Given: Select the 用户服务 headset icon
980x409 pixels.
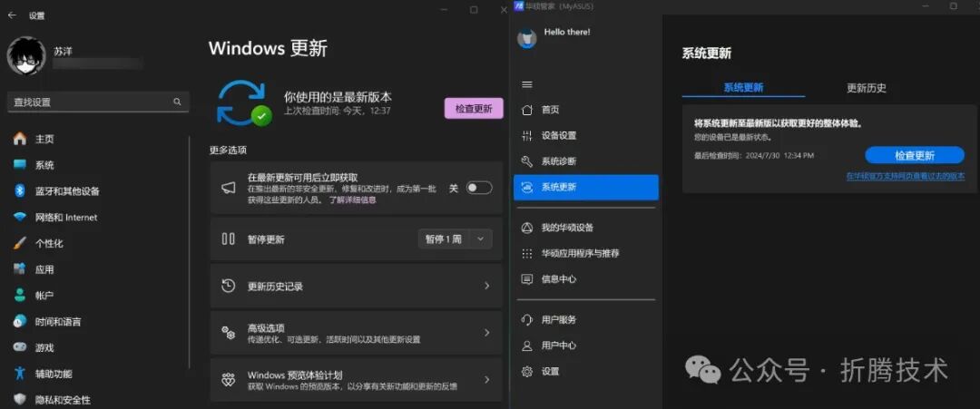Looking at the screenshot, I should click(x=527, y=320).
